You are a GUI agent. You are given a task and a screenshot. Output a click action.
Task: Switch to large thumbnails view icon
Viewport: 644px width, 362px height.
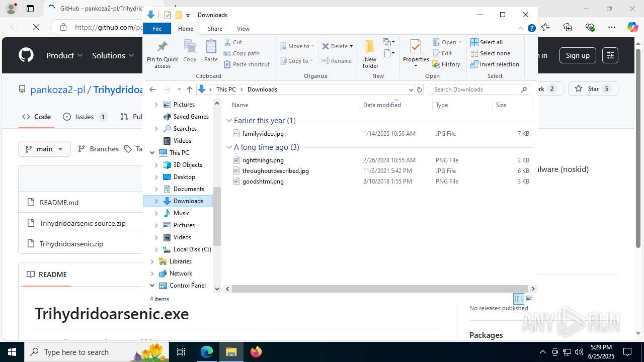coord(529,299)
